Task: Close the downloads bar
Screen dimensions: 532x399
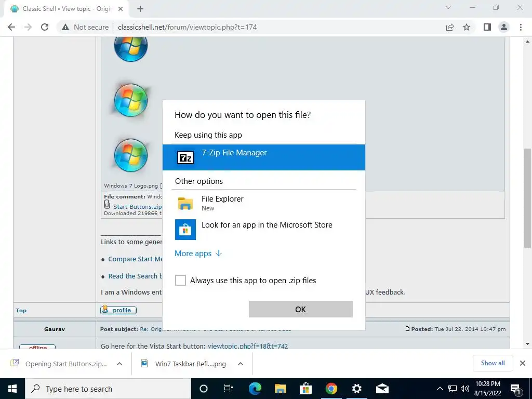Action: coord(523,363)
